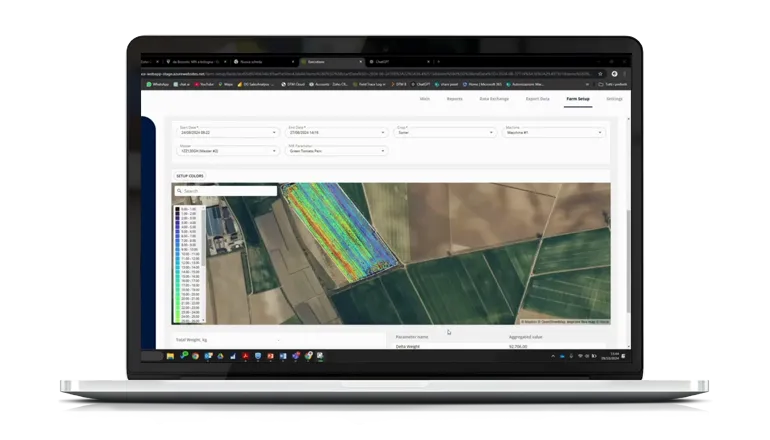Click the WhatsApp bookmark icon
The image size is (770, 440).
coord(160,84)
